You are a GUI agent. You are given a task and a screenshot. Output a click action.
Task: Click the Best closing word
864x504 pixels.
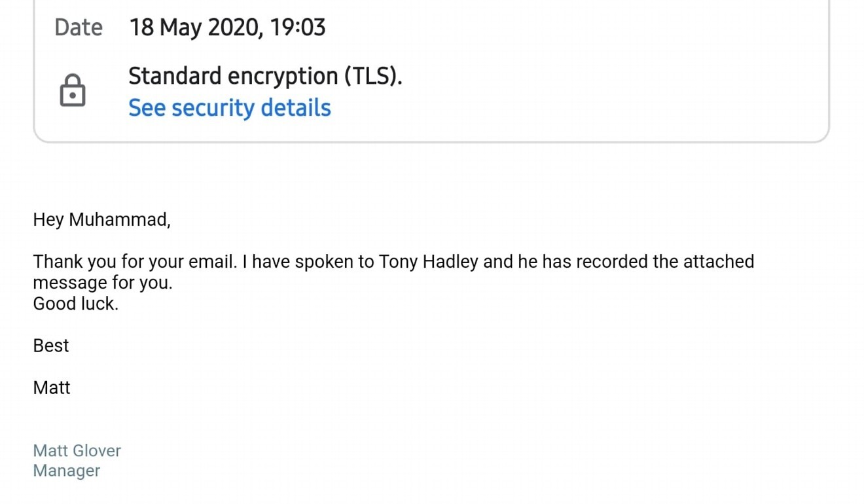51,346
